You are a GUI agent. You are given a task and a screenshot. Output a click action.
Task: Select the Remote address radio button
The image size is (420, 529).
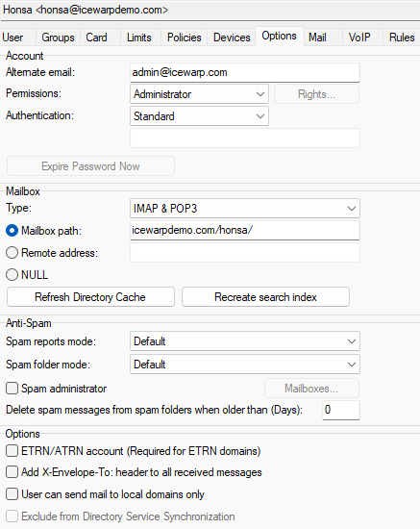[12, 253]
